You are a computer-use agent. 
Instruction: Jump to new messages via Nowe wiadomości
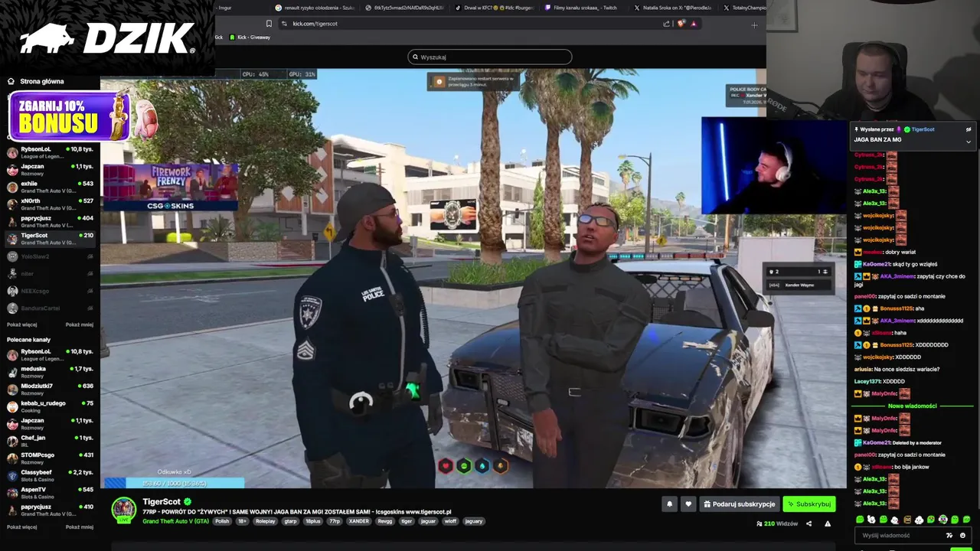coord(912,406)
